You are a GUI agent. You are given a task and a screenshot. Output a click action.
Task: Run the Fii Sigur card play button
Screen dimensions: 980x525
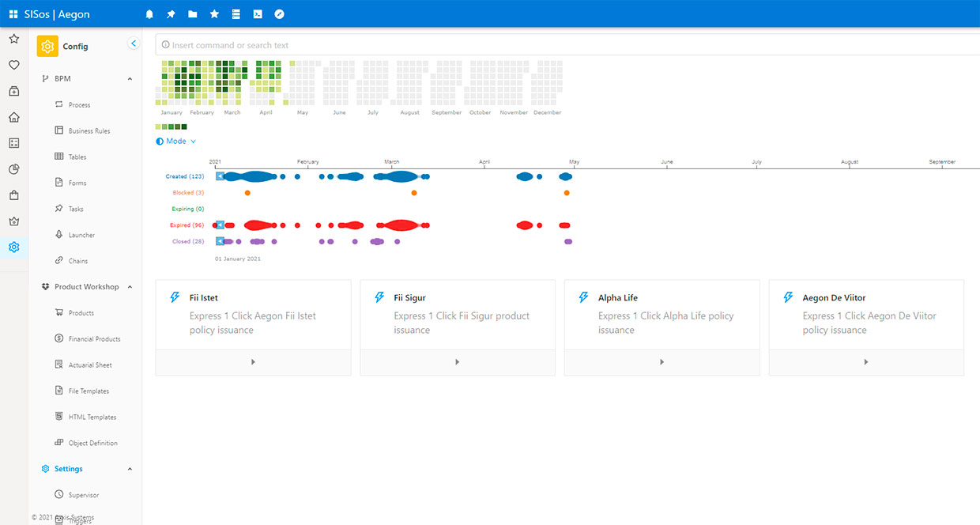[458, 362]
